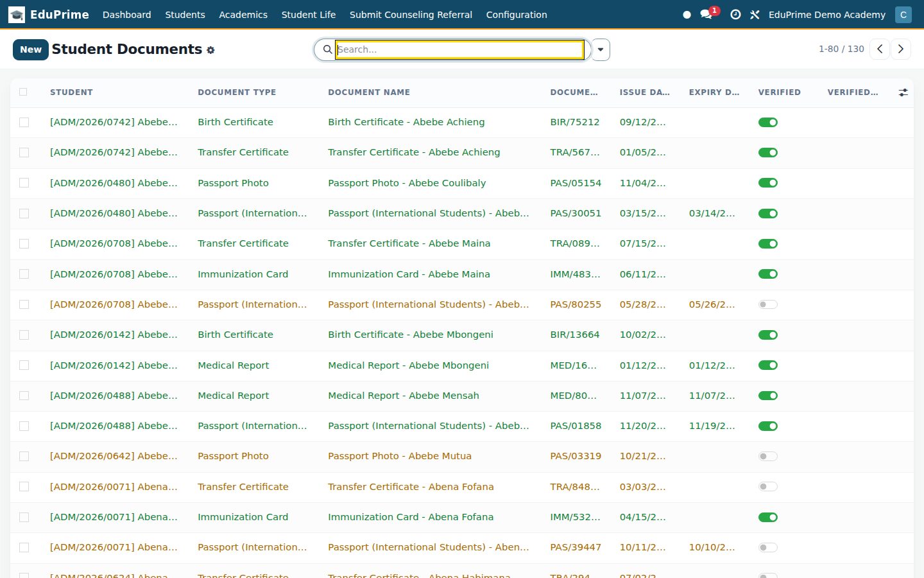Open Submit Counseling Referral menu
Viewport: 924px width, 578px height.
click(x=411, y=14)
